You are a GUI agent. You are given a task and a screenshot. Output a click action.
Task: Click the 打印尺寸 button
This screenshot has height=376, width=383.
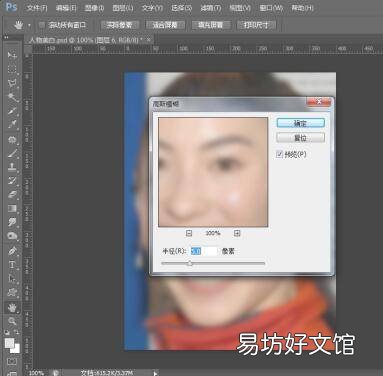coord(256,25)
